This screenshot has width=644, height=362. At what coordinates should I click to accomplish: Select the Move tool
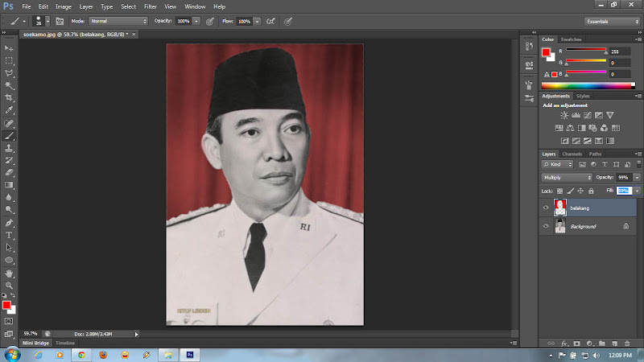(9, 48)
